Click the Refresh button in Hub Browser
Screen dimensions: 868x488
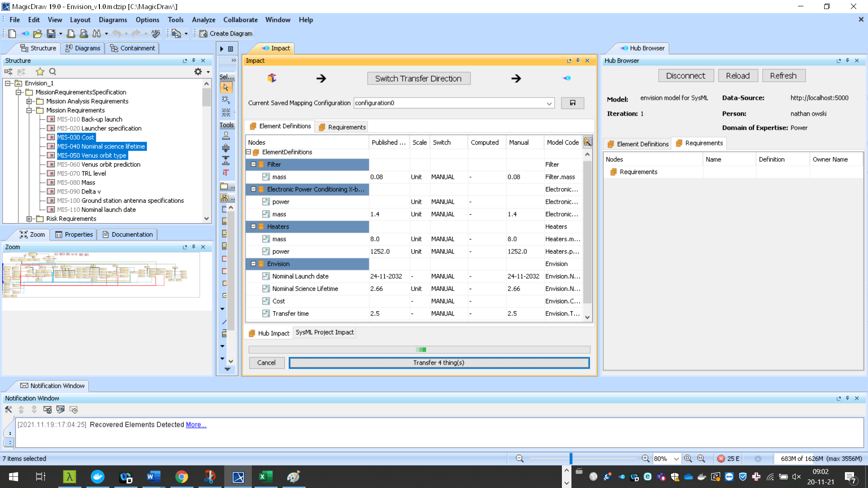[x=783, y=75]
